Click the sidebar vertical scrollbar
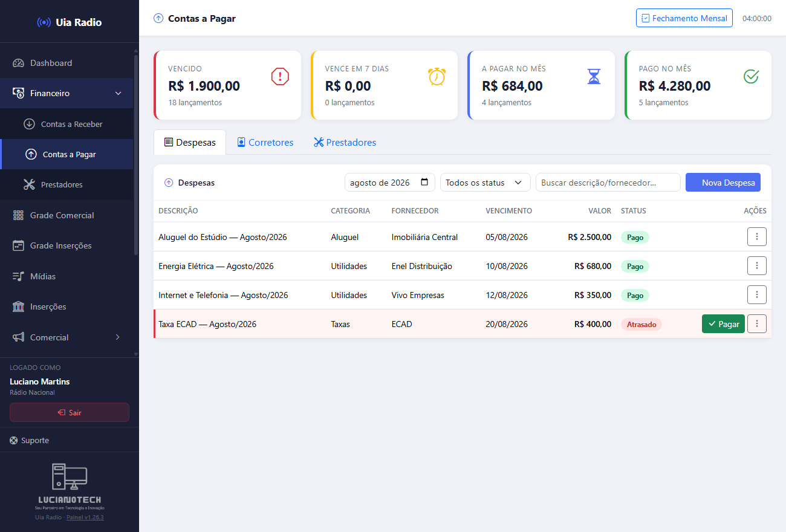 (136, 154)
